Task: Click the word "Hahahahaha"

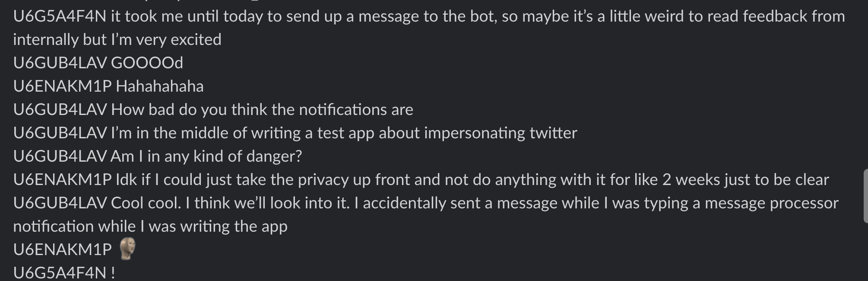Action: (x=160, y=86)
